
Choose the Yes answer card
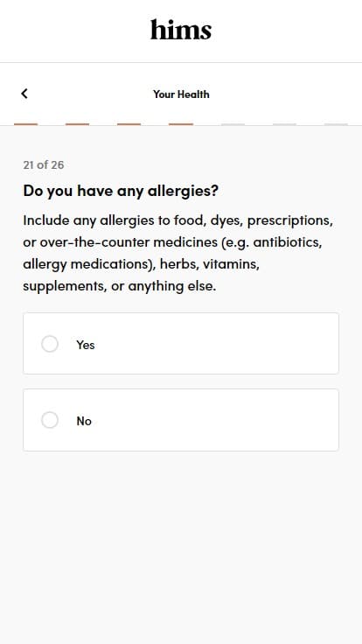click(x=181, y=343)
